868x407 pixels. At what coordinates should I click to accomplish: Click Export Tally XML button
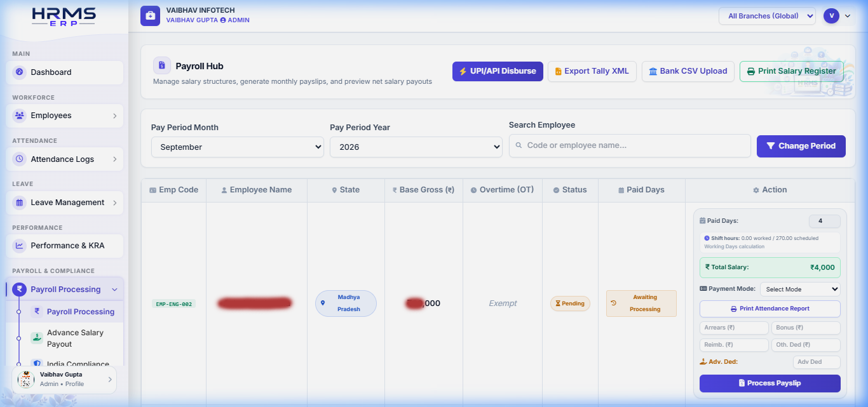tap(592, 71)
